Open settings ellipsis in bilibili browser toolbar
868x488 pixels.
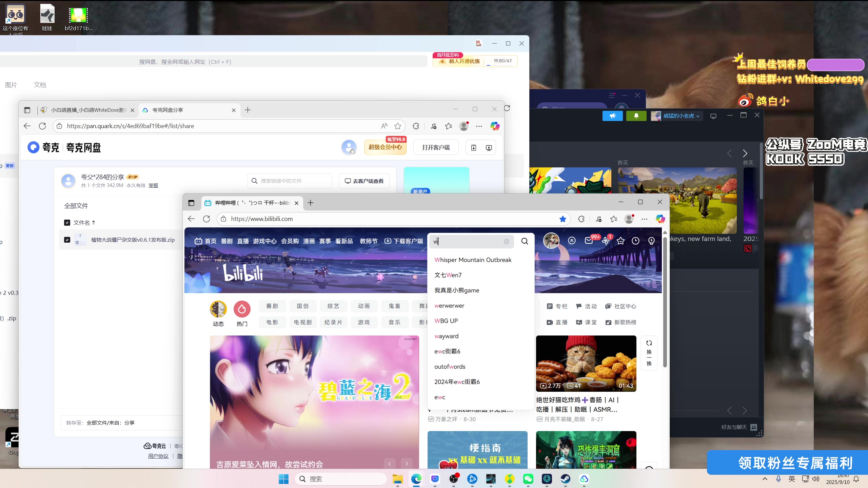click(645, 219)
